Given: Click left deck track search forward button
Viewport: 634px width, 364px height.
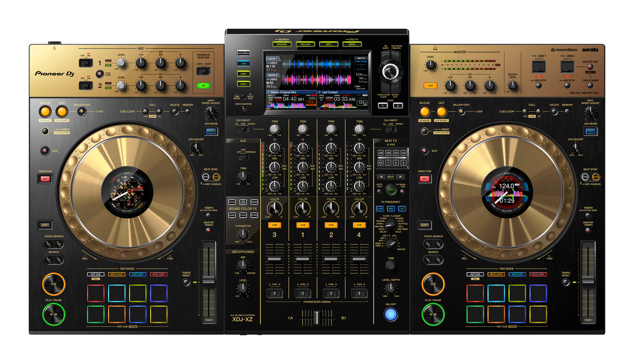Looking at the screenshot, I should point(59,244).
